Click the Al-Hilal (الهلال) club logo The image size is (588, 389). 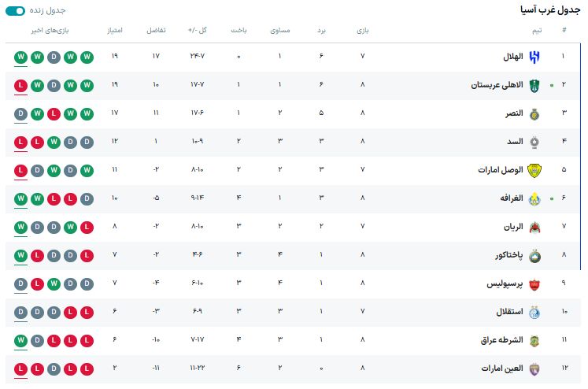point(534,57)
